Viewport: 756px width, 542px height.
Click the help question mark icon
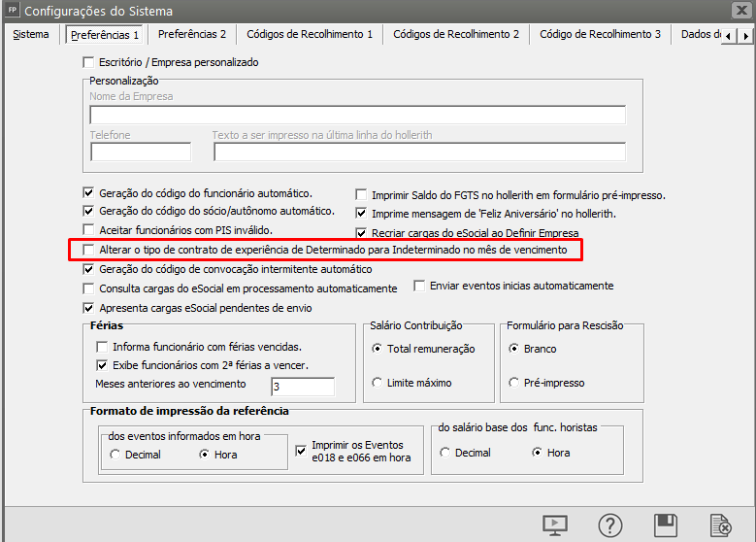[610, 525]
